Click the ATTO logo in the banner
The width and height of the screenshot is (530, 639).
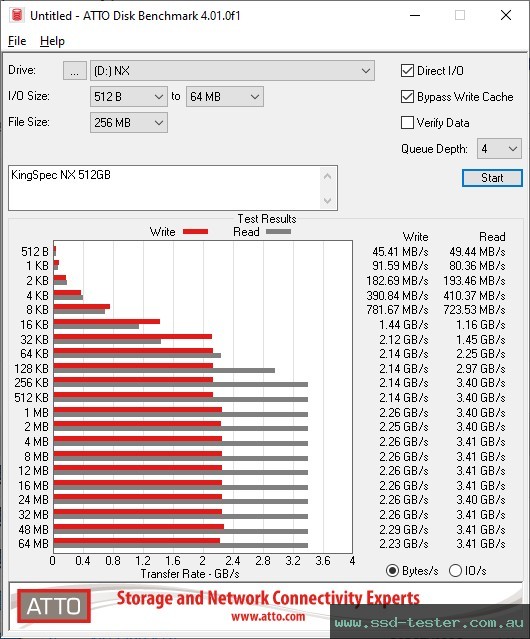coord(54,606)
